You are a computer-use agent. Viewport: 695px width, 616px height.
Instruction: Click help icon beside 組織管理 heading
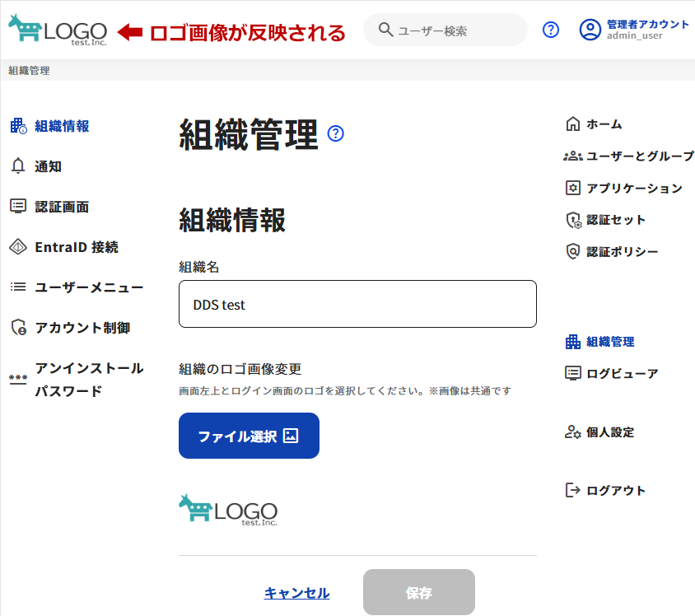(x=336, y=133)
